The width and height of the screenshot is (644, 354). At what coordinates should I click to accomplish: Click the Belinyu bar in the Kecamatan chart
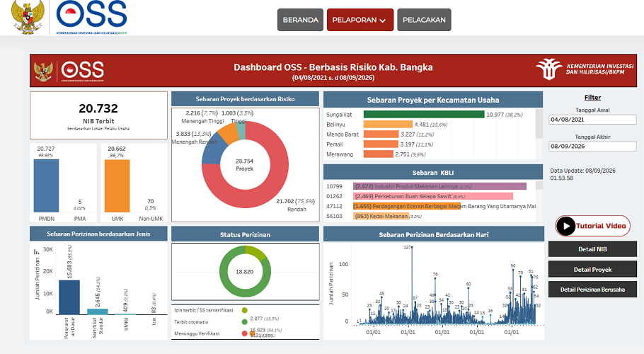click(388, 125)
